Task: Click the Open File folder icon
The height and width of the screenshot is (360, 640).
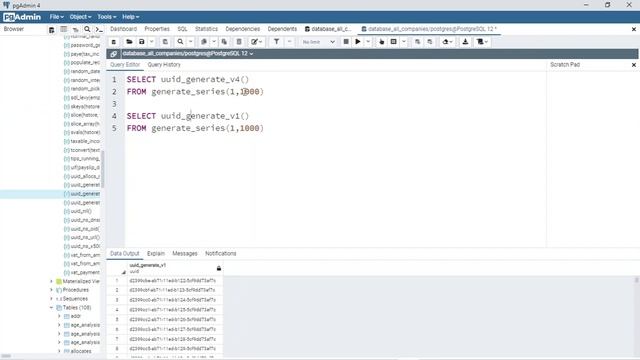Action: [129, 42]
